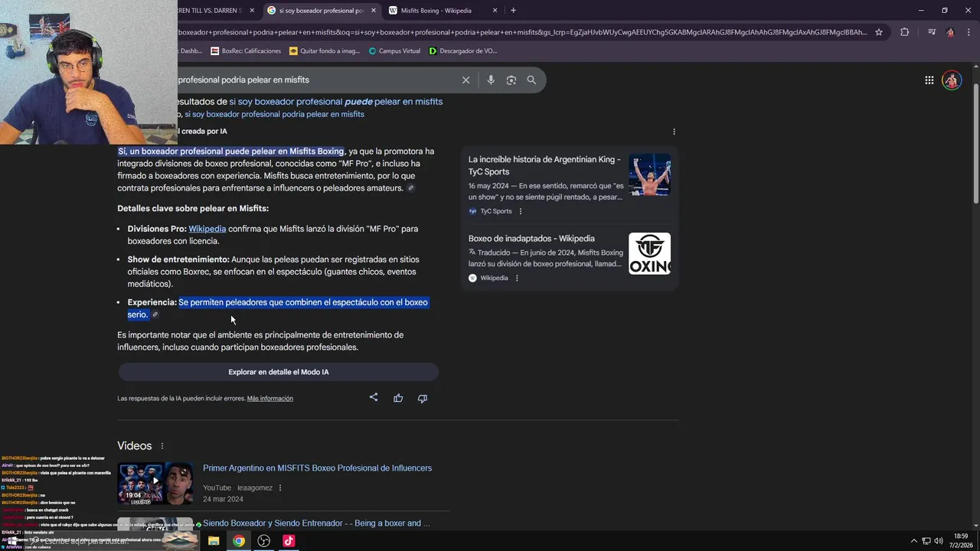Close the Google search results tab
This screenshot has width=980, height=551.
point(374,11)
